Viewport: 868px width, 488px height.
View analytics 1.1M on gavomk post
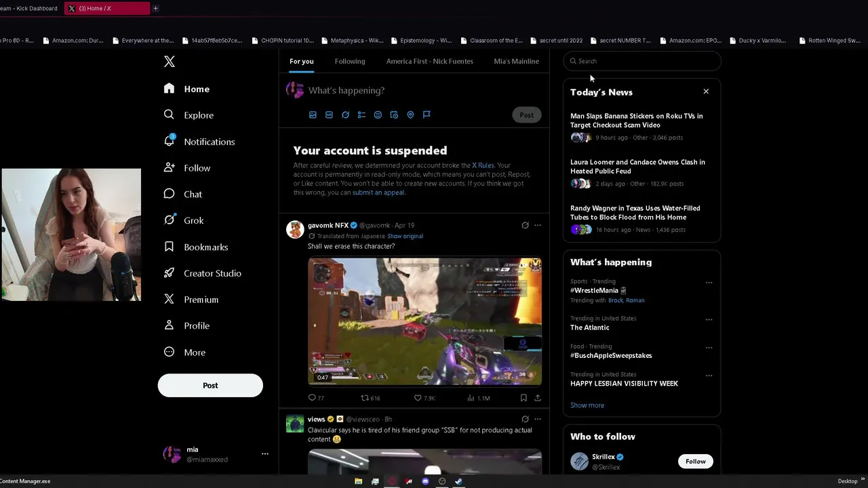pos(479,399)
